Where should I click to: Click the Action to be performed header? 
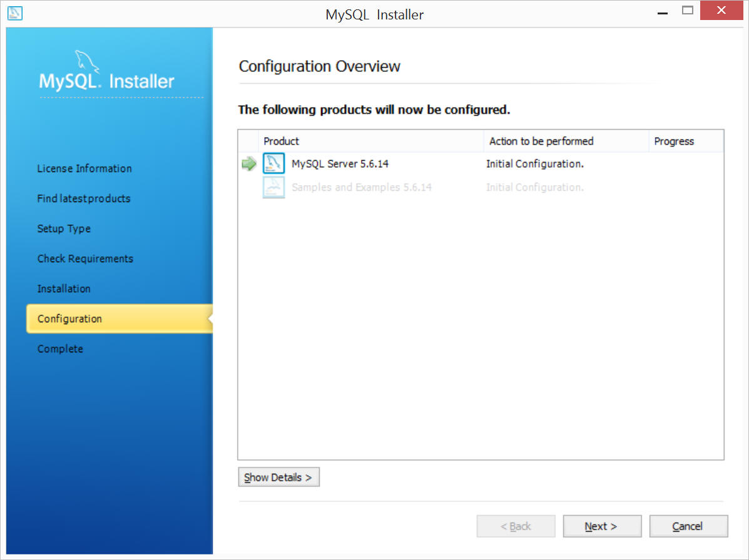(566, 141)
